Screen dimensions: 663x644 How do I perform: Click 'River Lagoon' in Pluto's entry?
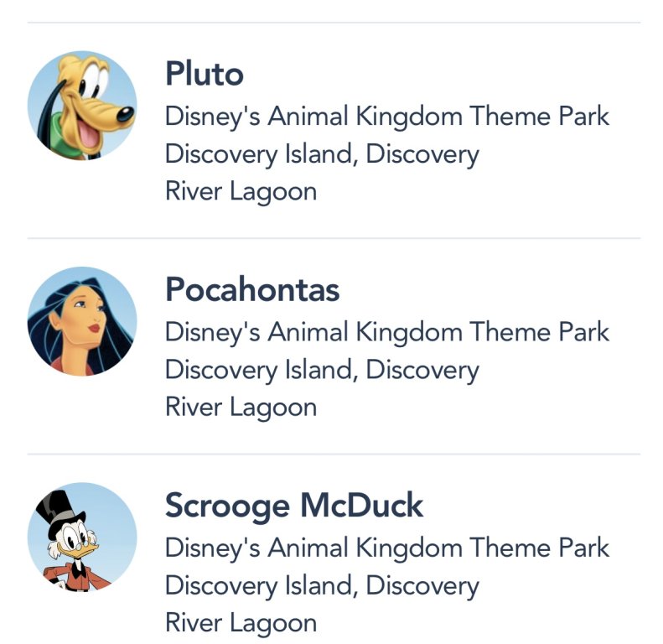tap(241, 191)
